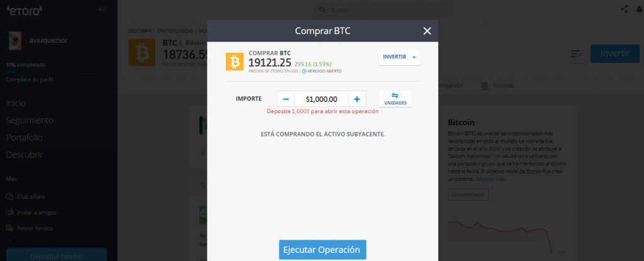The height and width of the screenshot is (261, 644).
Task: Collapse the sidebar with arrow icon
Action: [103, 10]
